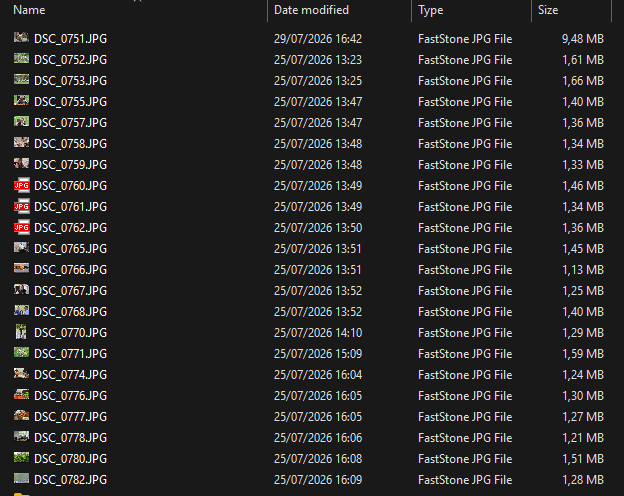Click the thumbnail icon of DSC_0755.JPG
624x496 pixels.
[x=21, y=100]
